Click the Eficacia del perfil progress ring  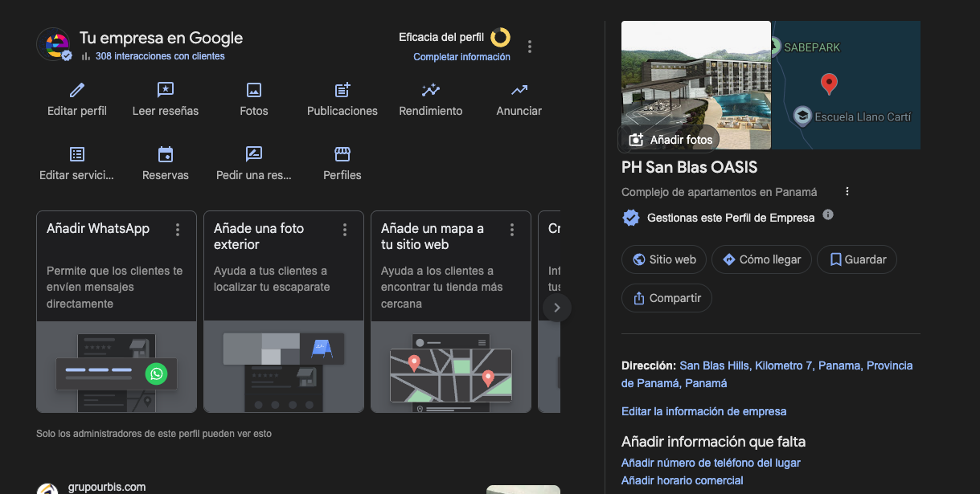(x=500, y=37)
